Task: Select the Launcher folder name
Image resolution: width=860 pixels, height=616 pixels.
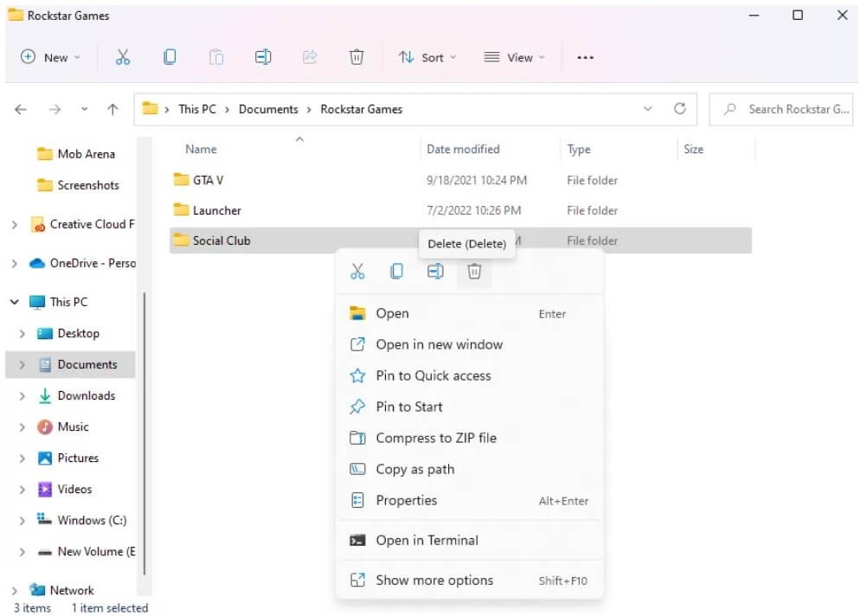Action: [x=216, y=210]
